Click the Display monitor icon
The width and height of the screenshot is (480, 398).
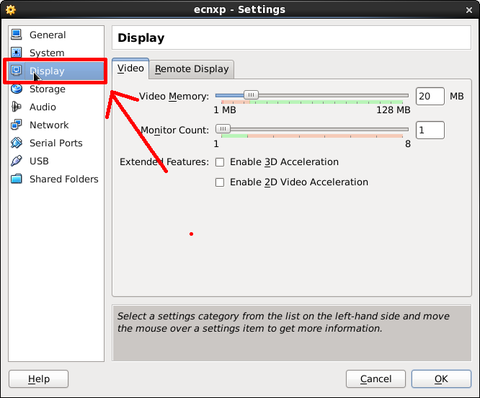click(x=16, y=70)
